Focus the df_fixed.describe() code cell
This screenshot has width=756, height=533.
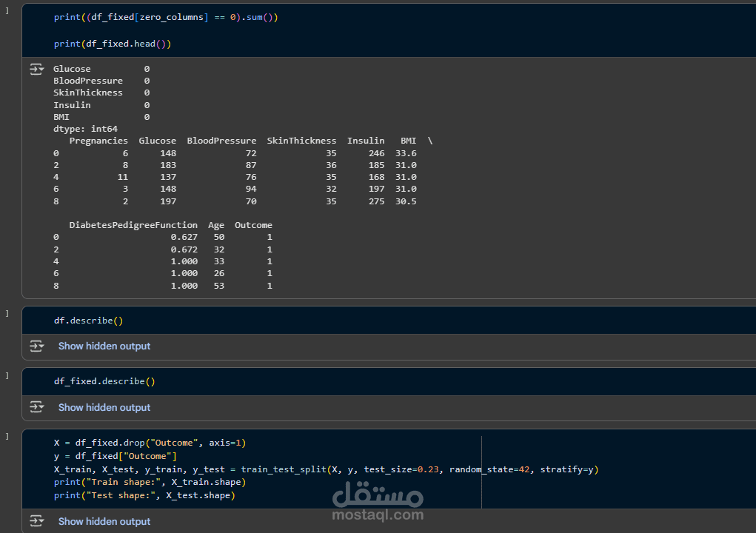104,382
